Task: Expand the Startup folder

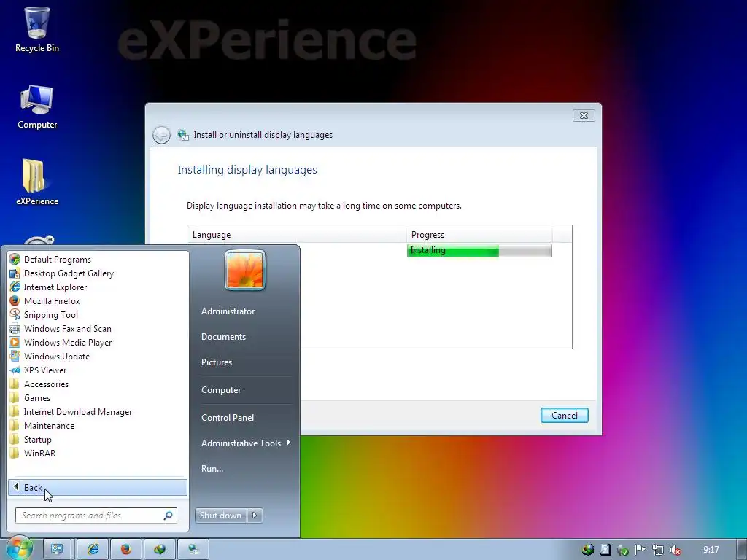Action: coord(38,439)
